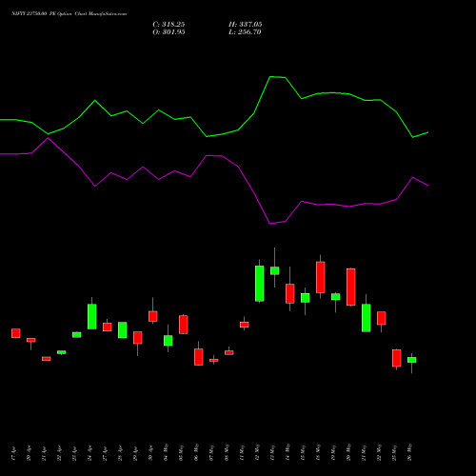Click the 17 Apr date label

13,453
